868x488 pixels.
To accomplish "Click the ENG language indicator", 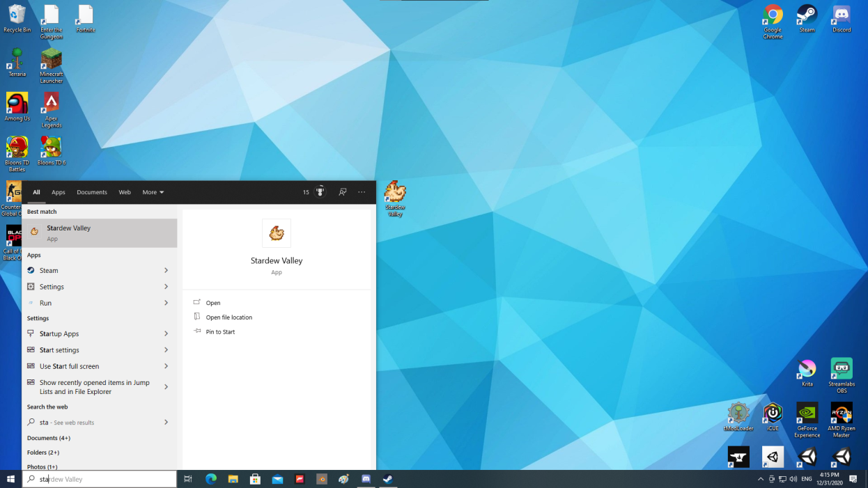I will pos(807,479).
